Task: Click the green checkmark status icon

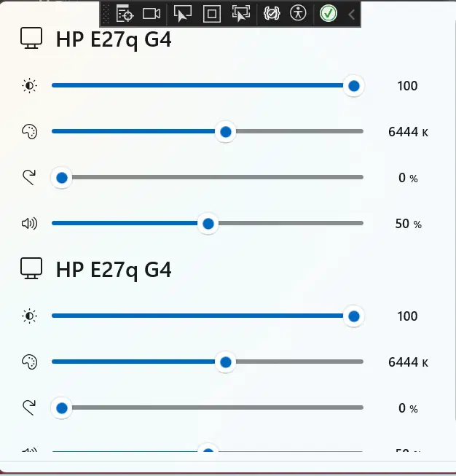Action: coord(329,13)
